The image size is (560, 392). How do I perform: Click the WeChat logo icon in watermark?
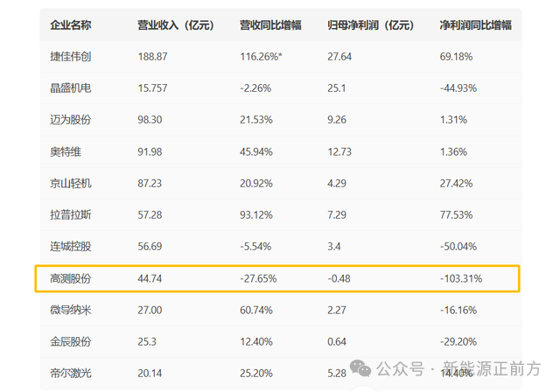(x=360, y=368)
